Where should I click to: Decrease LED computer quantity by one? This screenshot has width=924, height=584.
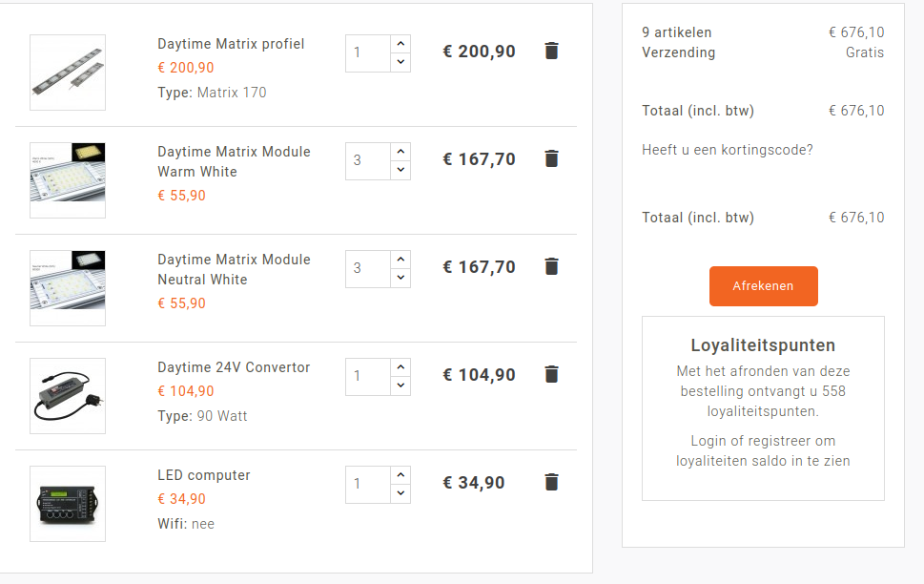tap(400, 493)
